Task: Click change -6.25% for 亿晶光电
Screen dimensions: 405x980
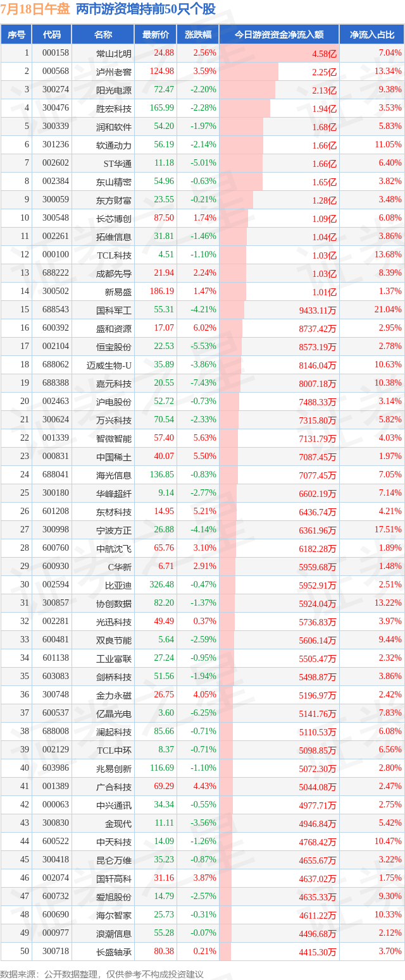Action: 204,713
